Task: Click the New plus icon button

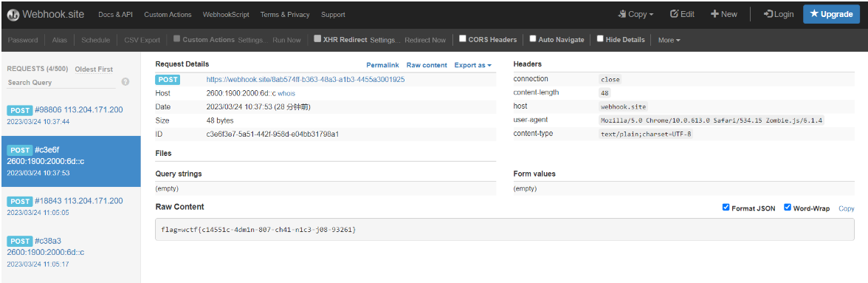Action: [x=724, y=14]
